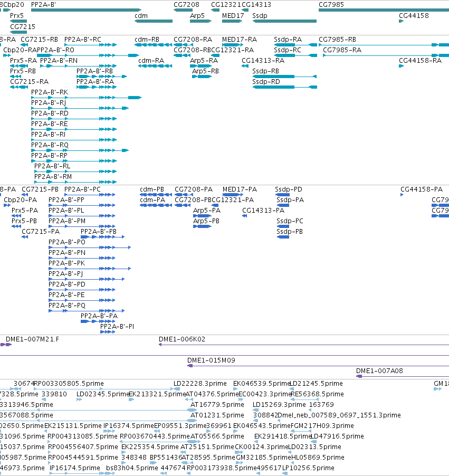Click the RE56368.5prime EST label
Image resolution: width=449 pixels, height=476 pixels.
[x=317, y=394]
